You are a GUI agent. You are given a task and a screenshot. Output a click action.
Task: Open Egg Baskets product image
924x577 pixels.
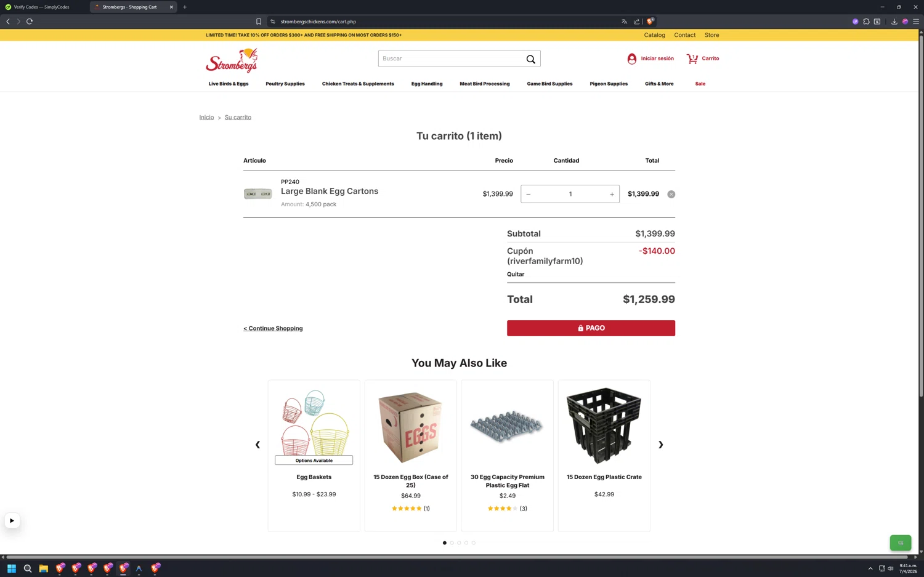pyautogui.click(x=314, y=422)
